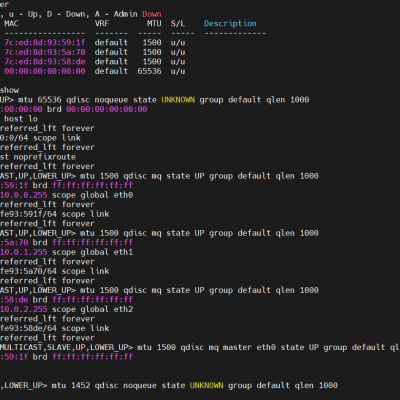Viewport: 400px width, 400px height.
Task: Click the VRF column header
Action: 102,24
